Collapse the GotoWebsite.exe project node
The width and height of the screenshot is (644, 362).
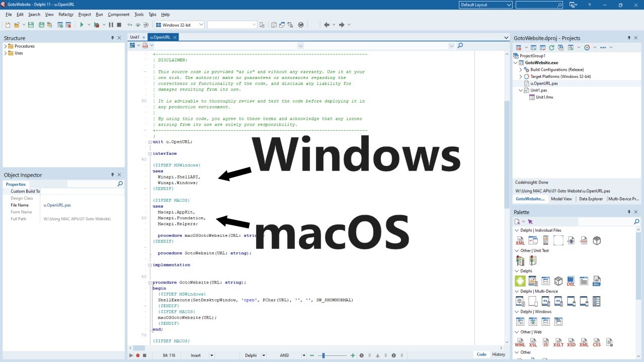[x=516, y=63]
